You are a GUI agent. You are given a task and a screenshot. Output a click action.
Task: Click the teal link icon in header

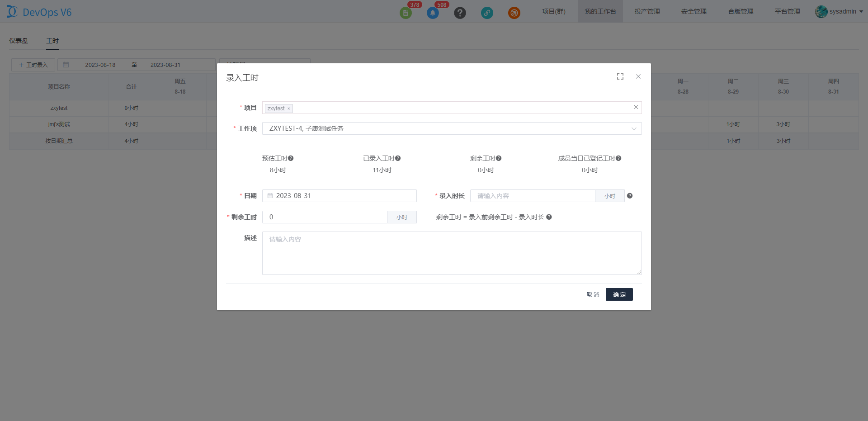487,13
